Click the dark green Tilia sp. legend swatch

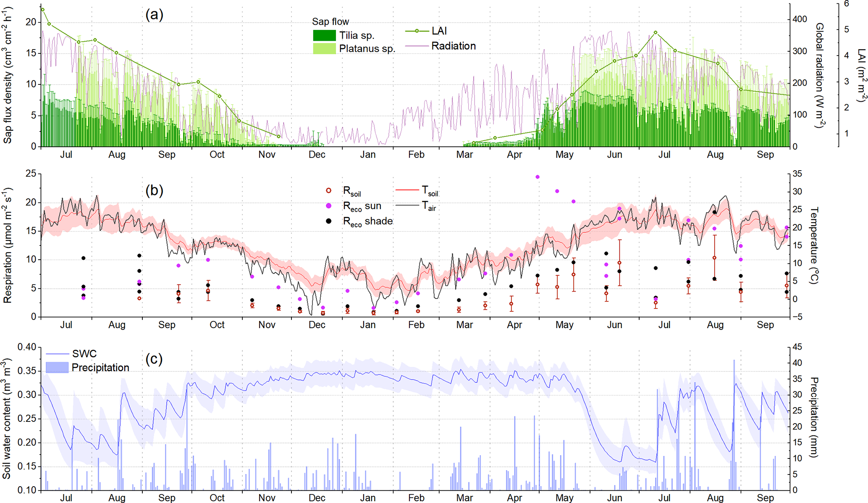[x=324, y=35]
